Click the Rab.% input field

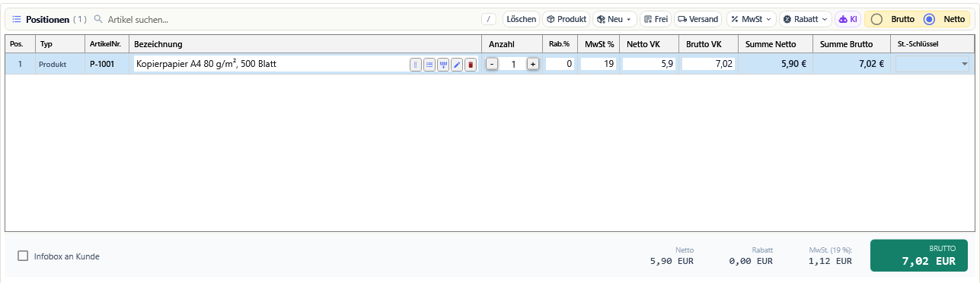pyautogui.click(x=560, y=65)
